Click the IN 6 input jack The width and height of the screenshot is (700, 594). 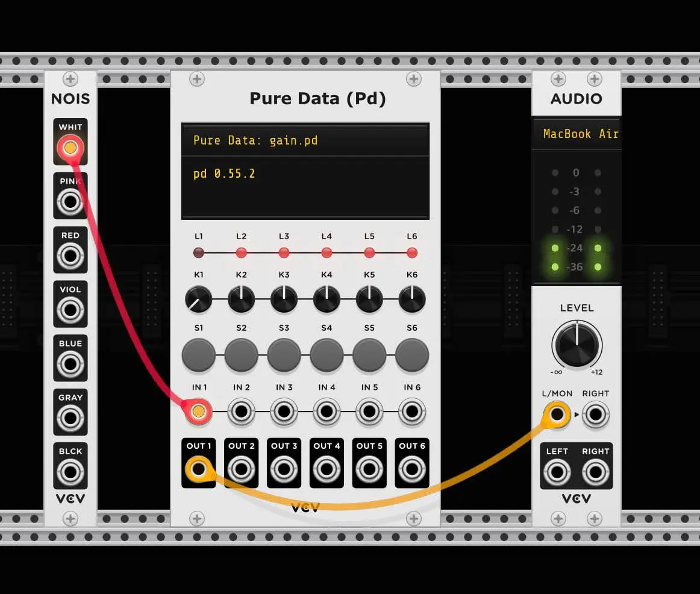[x=411, y=411]
